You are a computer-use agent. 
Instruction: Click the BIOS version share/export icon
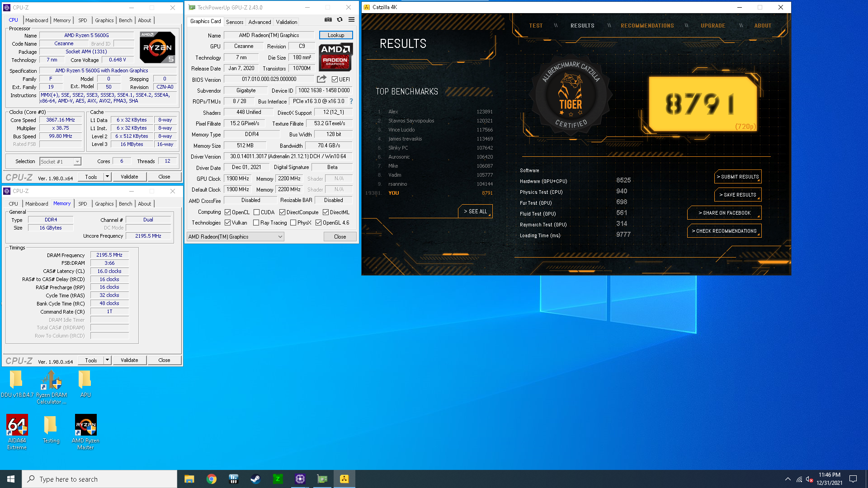321,79
